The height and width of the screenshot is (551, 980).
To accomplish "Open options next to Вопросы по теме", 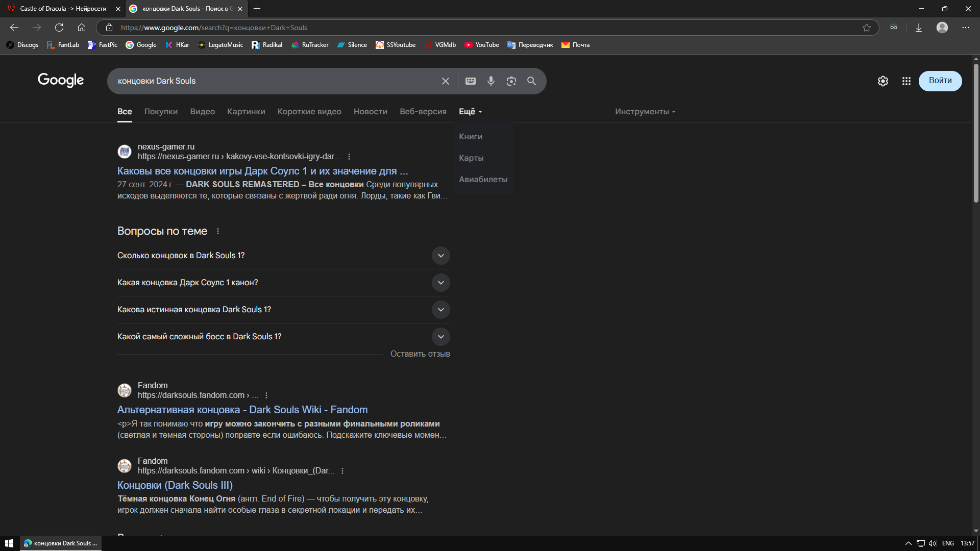I will (218, 231).
